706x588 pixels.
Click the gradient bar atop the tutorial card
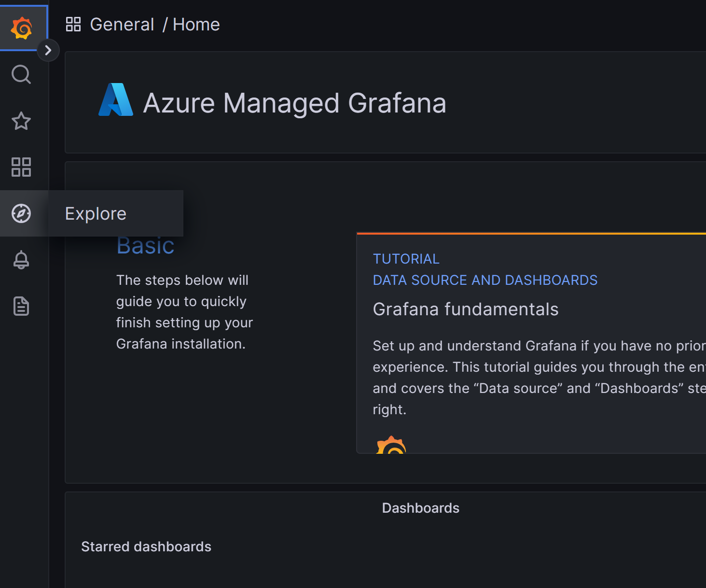531,232
